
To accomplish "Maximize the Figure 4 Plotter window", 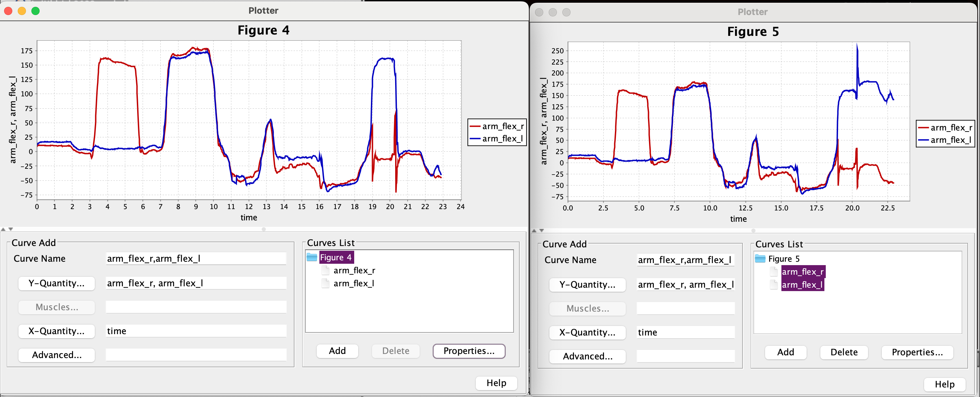I will (x=35, y=11).
